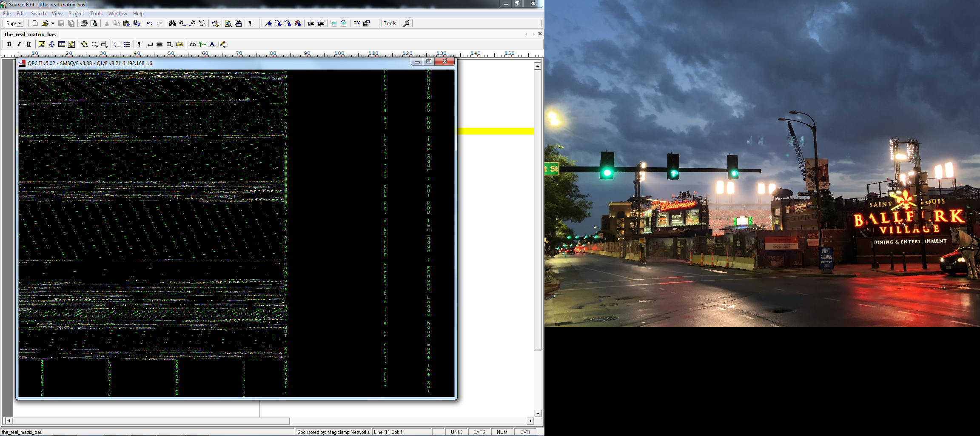Open the Help menu

(x=138, y=14)
